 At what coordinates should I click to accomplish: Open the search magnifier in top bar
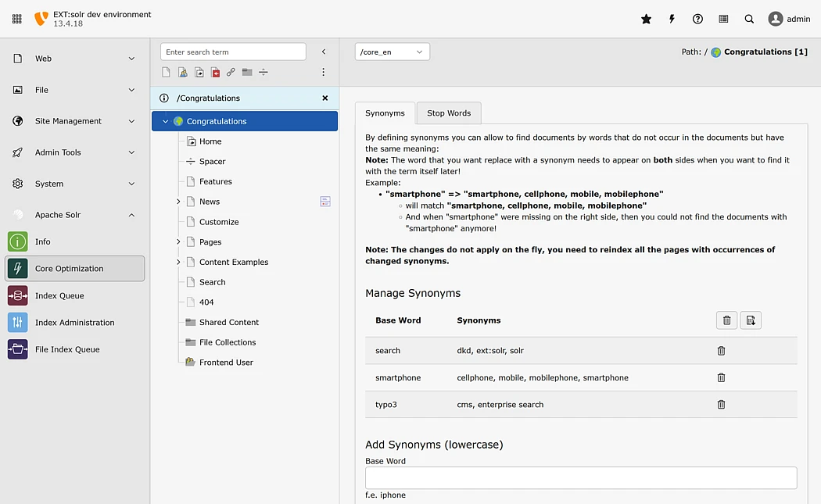pyautogui.click(x=749, y=19)
